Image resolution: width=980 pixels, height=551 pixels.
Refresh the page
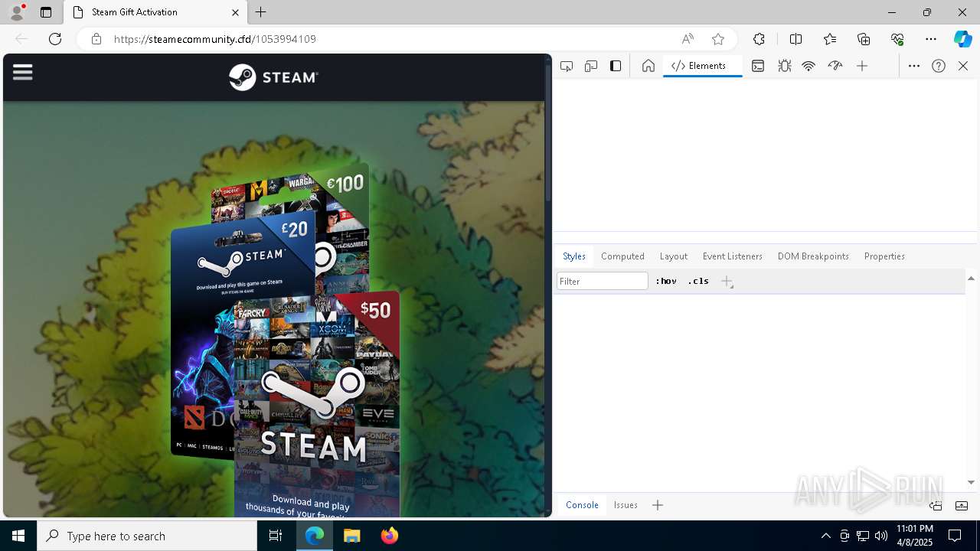(55, 39)
